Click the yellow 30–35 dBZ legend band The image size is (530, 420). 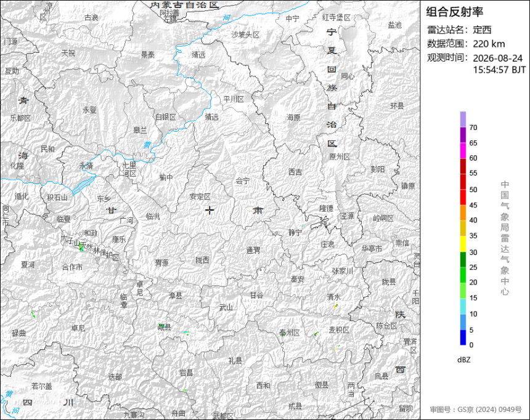[463, 244]
